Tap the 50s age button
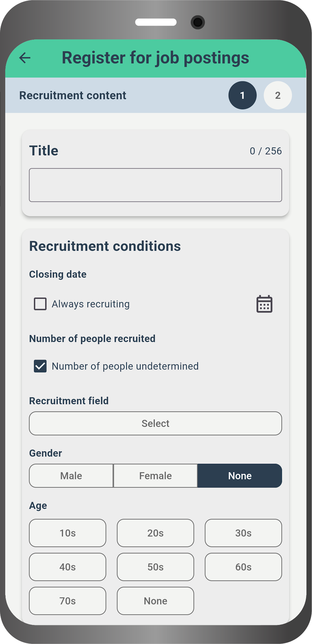Viewport: 312px width, 644px height. 155,567
